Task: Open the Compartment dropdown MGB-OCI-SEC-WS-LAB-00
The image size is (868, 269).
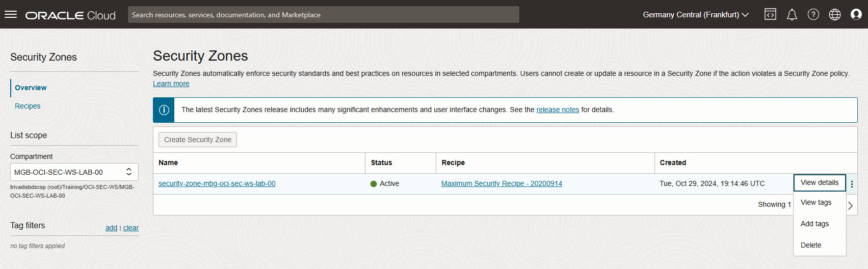Action: 74,172
